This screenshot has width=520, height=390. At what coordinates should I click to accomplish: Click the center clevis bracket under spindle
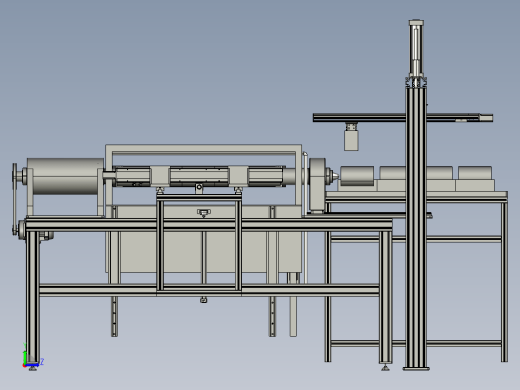click(199, 188)
